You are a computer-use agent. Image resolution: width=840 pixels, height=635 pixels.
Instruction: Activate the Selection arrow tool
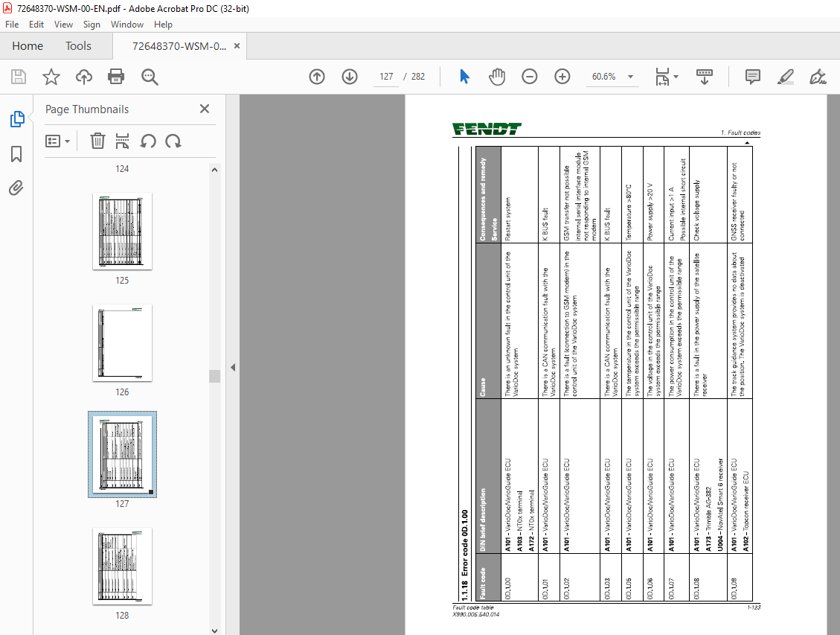tap(464, 77)
